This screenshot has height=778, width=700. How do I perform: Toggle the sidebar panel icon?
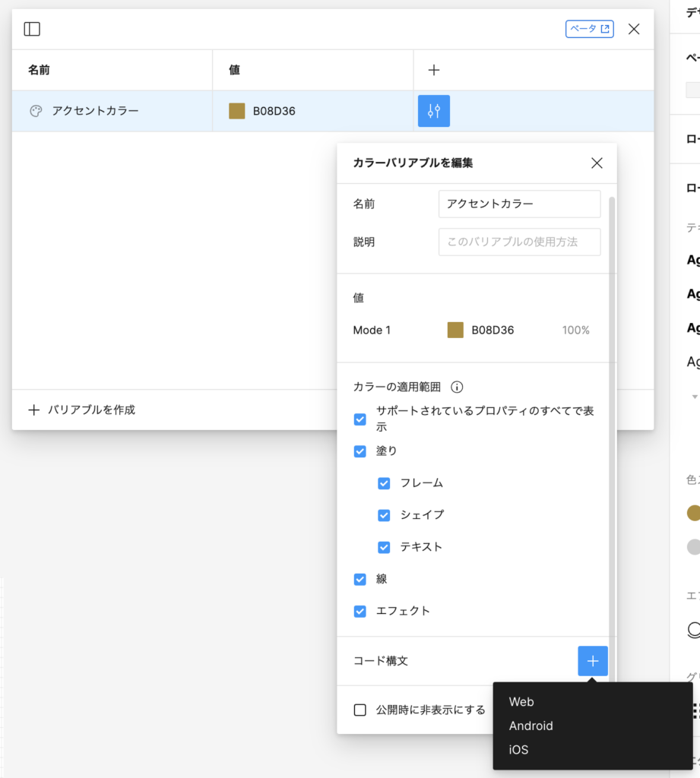32,29
